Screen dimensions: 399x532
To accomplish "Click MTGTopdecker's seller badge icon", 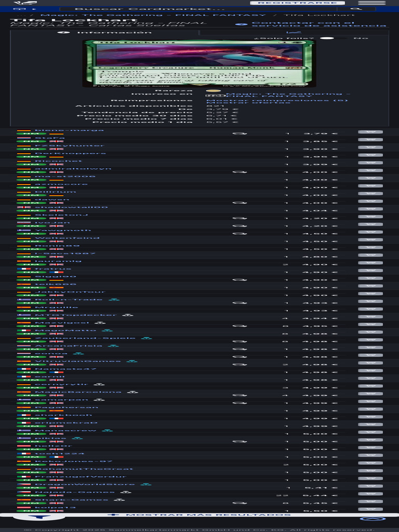I will (128, 315).
